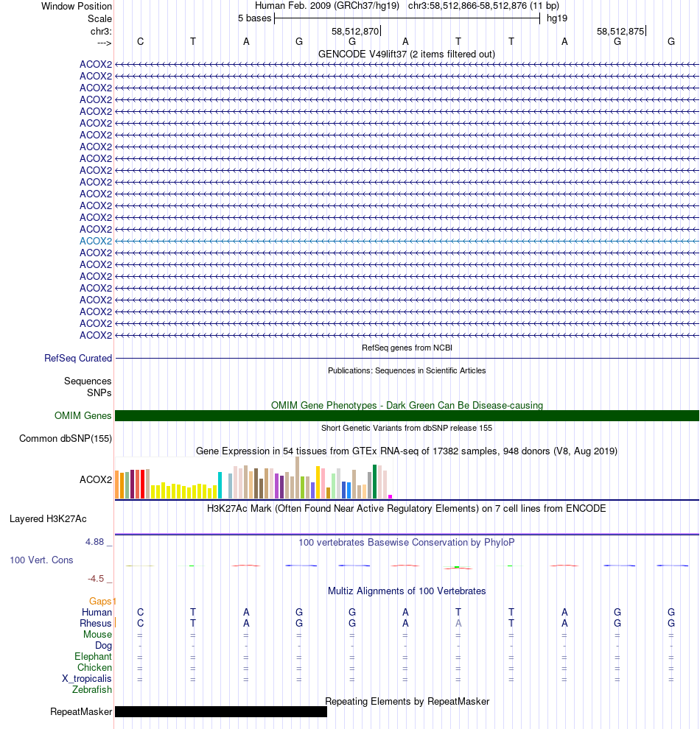
Task: Open the Common dbSNP(155) track label
Action: point(66,438)
